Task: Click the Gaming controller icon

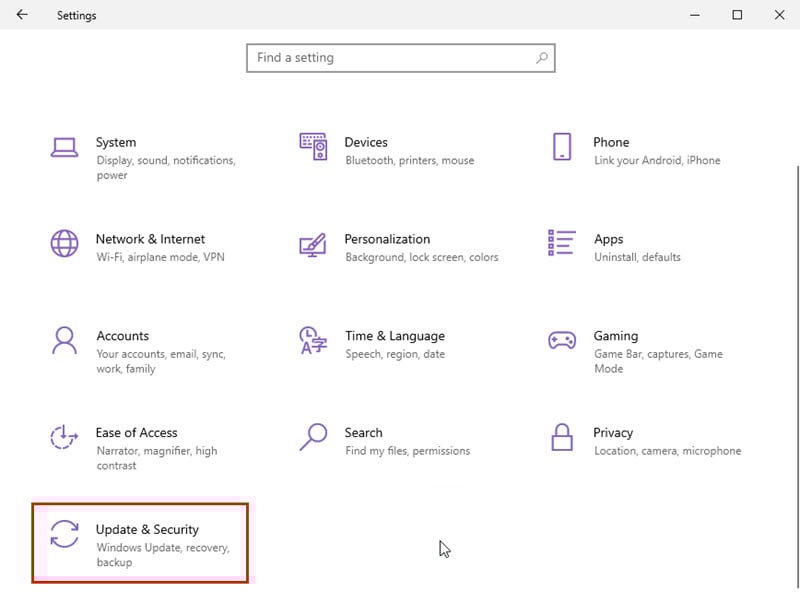Action: 562,340
